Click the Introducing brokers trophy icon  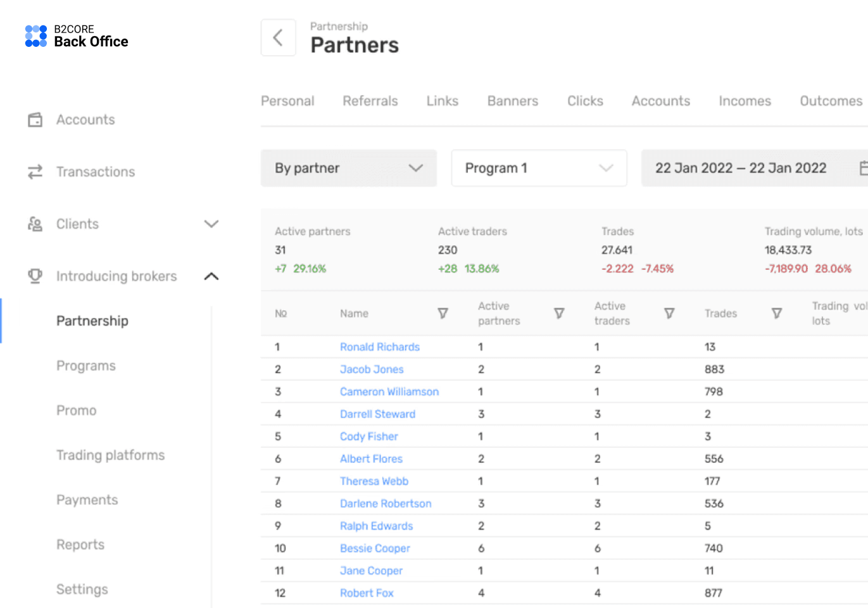[35, 276]
